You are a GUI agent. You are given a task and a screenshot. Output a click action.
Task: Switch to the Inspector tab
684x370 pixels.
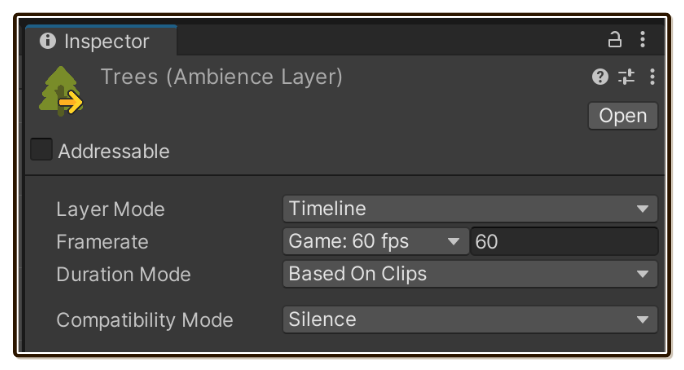(101, 41)
